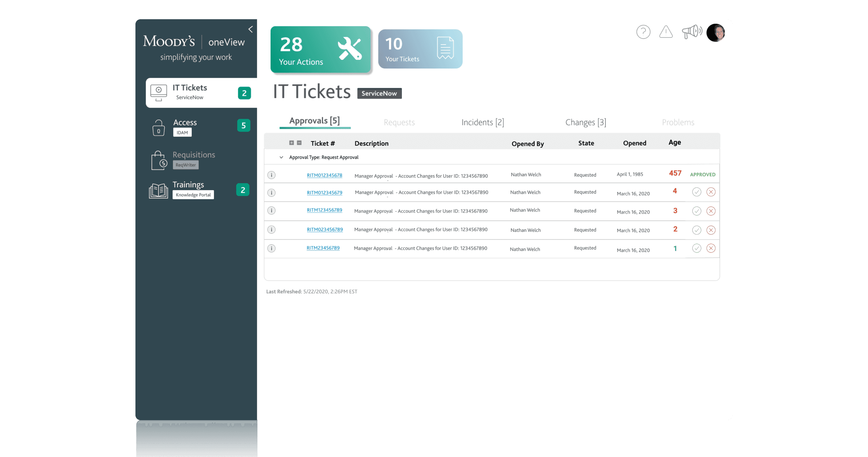This screenshot has height=457, width=868.
Task: Click info icon for ticket RITM012345678
Action: 271,175
